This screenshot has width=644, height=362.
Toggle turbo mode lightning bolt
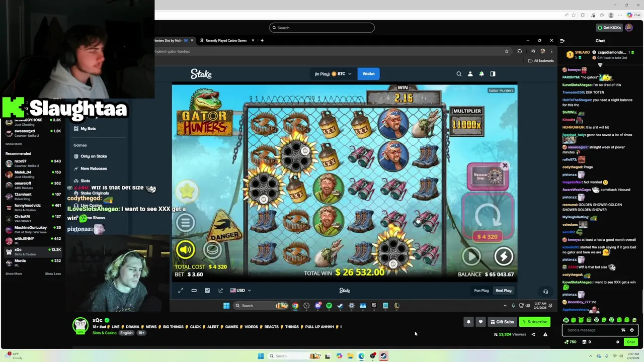tap(503, 256)
